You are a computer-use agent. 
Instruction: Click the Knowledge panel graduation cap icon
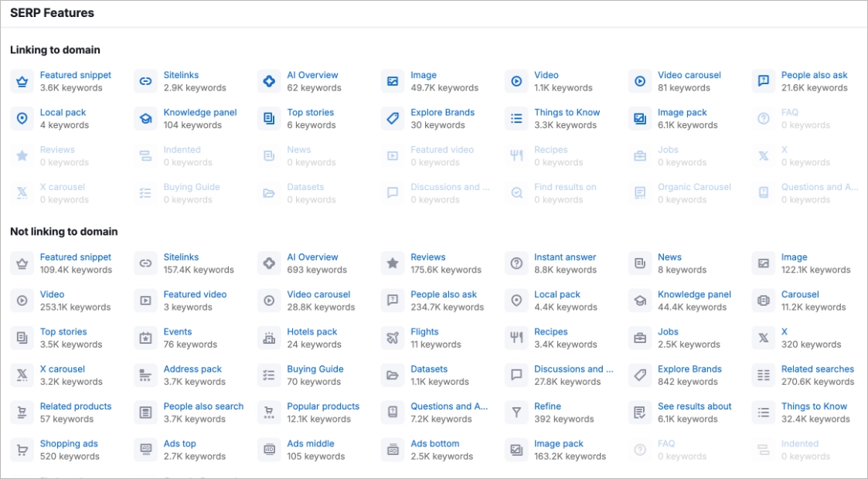pyautogui.click(x=145, y=117)
